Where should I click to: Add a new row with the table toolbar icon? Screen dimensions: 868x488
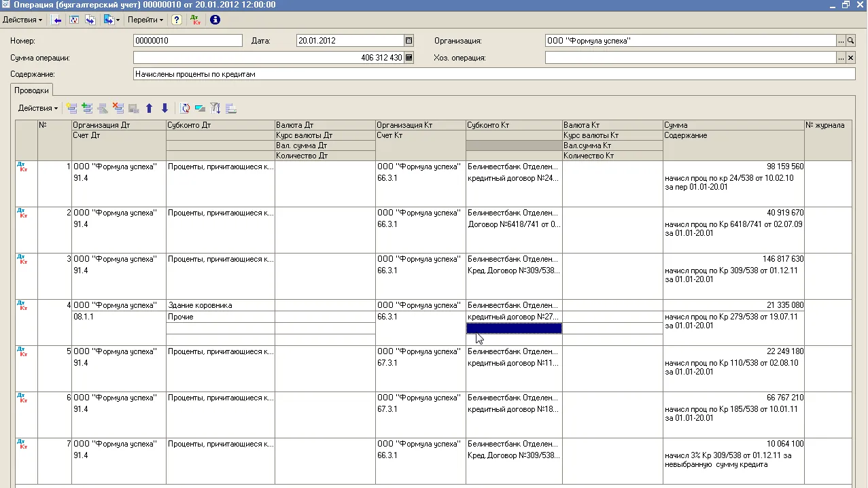tap(72, 108)
